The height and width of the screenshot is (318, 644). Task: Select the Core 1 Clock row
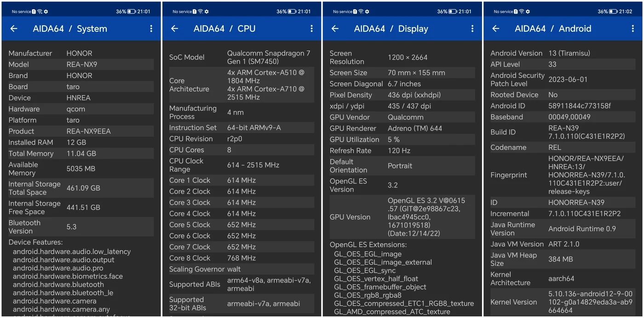coord(241,180)
